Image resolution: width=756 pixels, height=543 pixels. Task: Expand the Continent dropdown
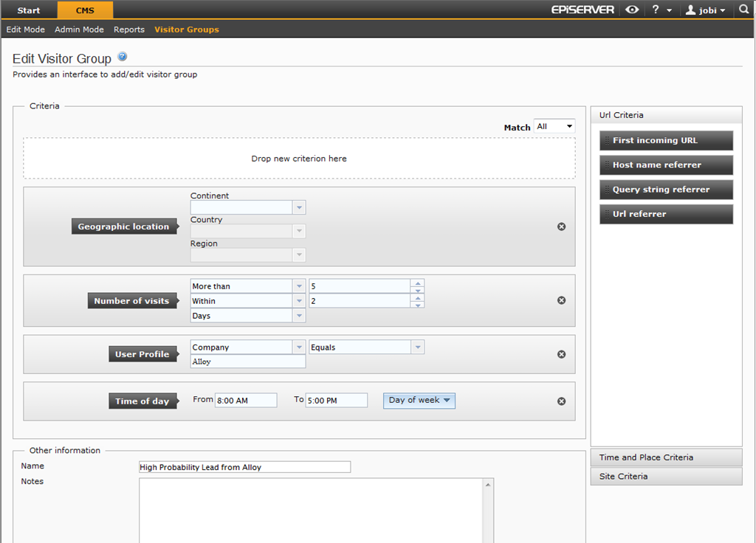point(299,208)
